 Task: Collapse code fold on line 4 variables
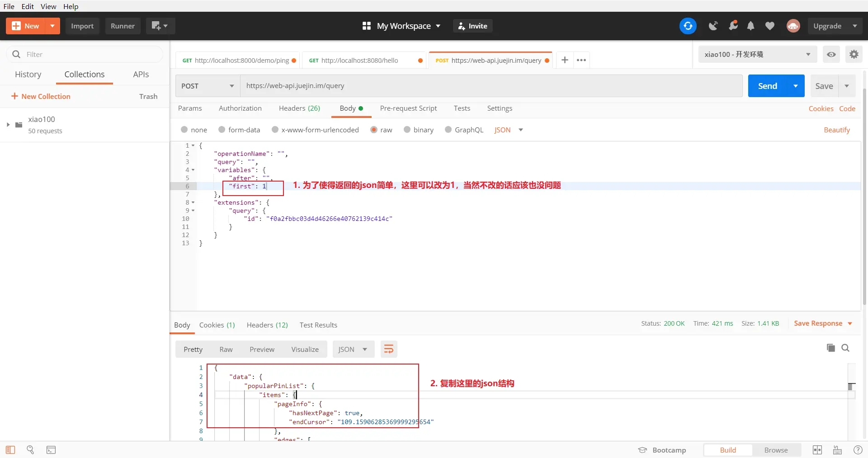[193, 170]
